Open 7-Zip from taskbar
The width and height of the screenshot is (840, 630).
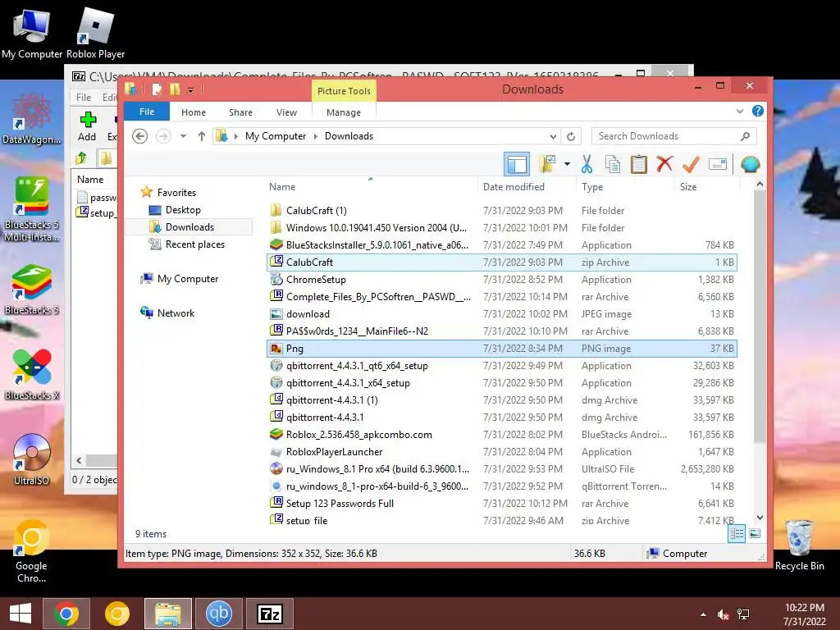pos(269,614)
